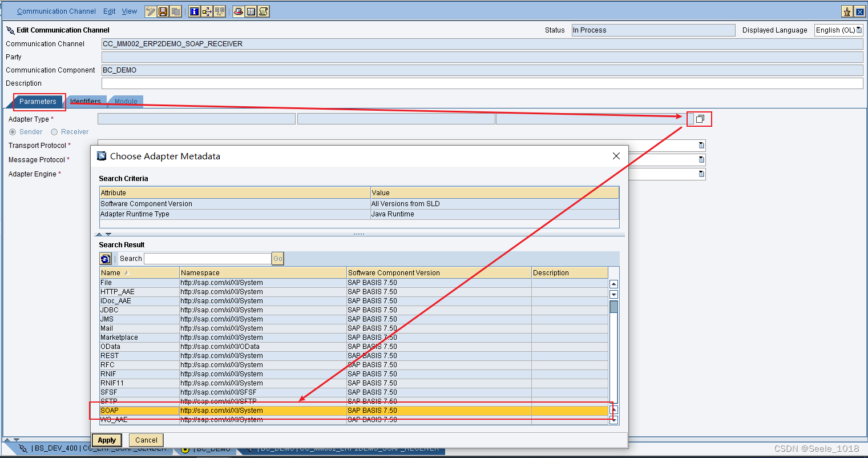Image resolution: width=868 pixels, height=458 pixels.
Task: Open the Edit menu
Action: click(110, 11)
